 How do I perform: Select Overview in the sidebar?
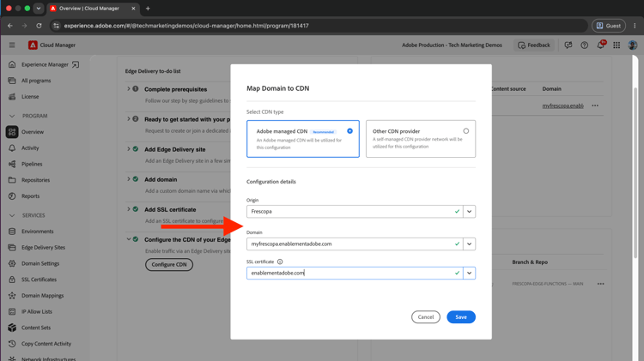click(33, 132)
